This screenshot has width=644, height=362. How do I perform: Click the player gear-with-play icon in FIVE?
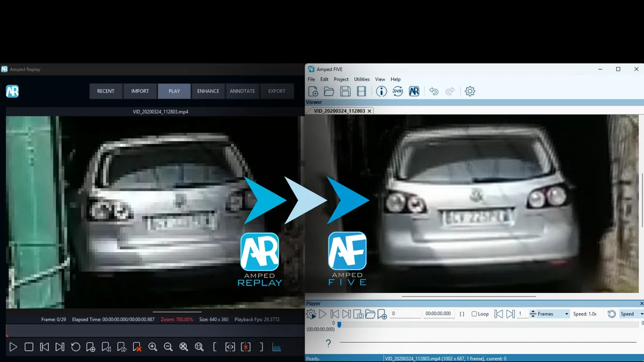tap(311, 314)
